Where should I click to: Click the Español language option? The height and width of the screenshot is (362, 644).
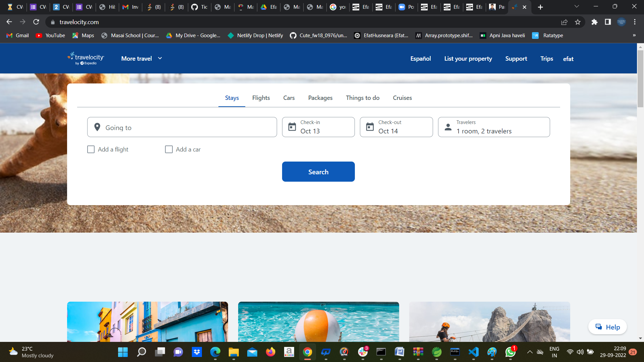pos(421,58)
